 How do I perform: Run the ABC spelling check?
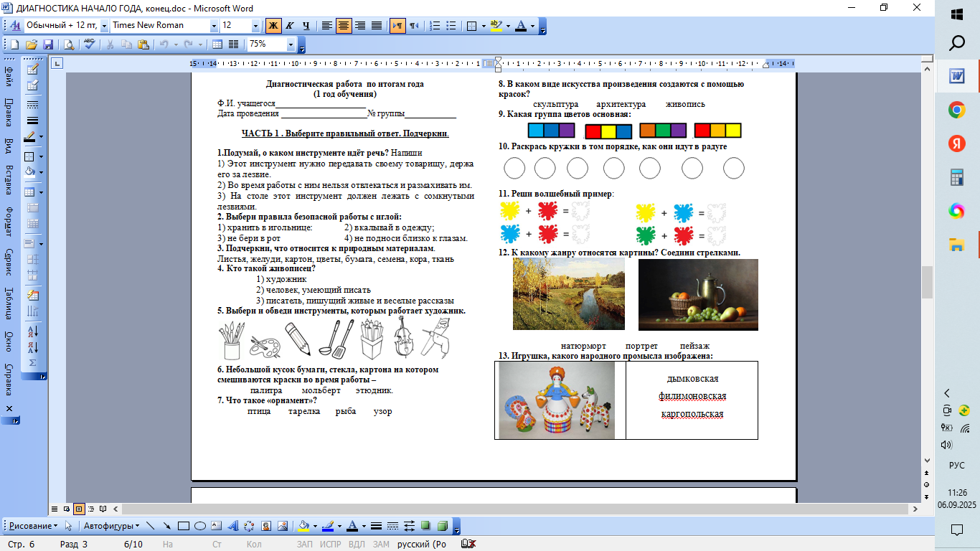click(90, 44)
